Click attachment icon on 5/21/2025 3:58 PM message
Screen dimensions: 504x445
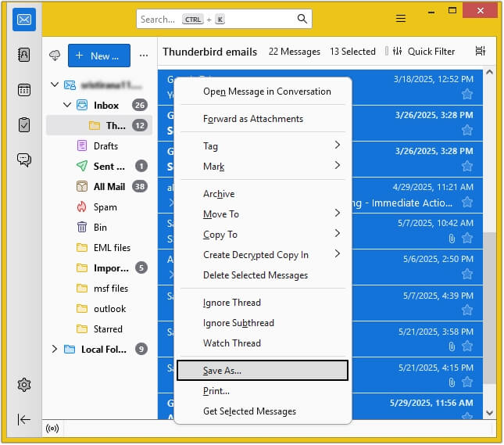coord(452,346)
